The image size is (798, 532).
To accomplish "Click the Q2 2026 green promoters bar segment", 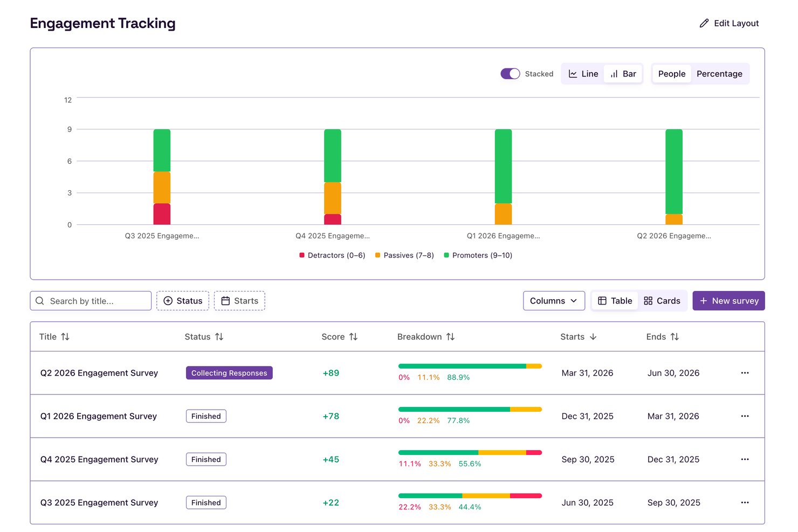I will pos(674,171).
